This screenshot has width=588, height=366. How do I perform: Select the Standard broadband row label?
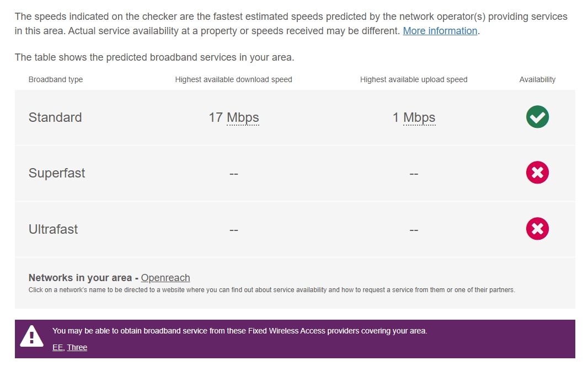click(x=55, y=117)
